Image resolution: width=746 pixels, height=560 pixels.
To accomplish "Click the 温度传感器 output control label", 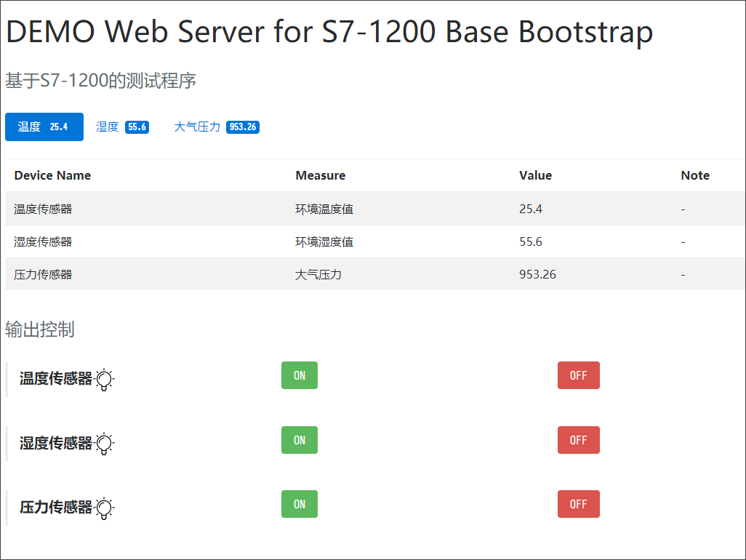I will point(56,379).
